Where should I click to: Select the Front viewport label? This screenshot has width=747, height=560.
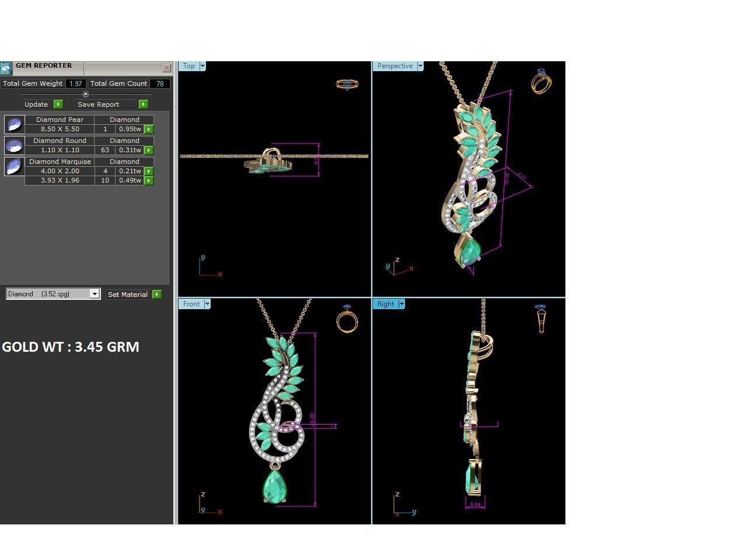pos(191,304)
